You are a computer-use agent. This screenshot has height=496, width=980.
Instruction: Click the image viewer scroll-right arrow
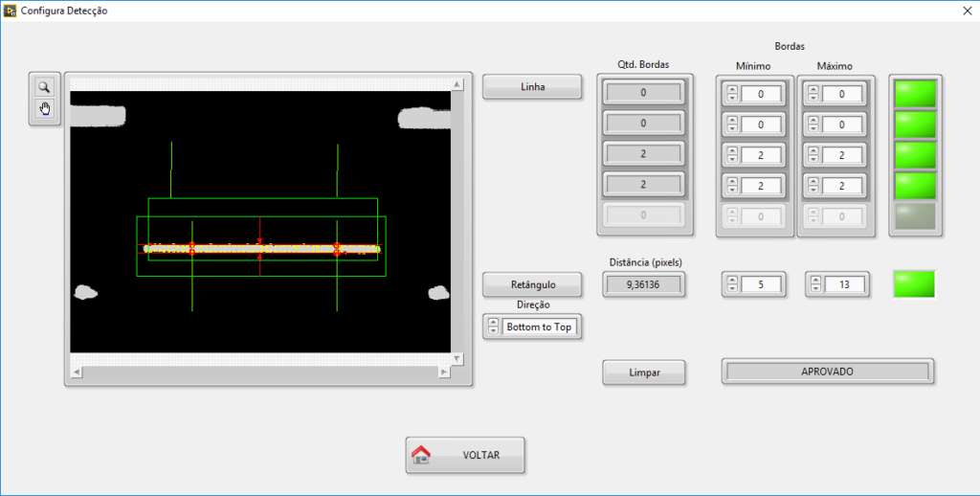click(444, 372)
